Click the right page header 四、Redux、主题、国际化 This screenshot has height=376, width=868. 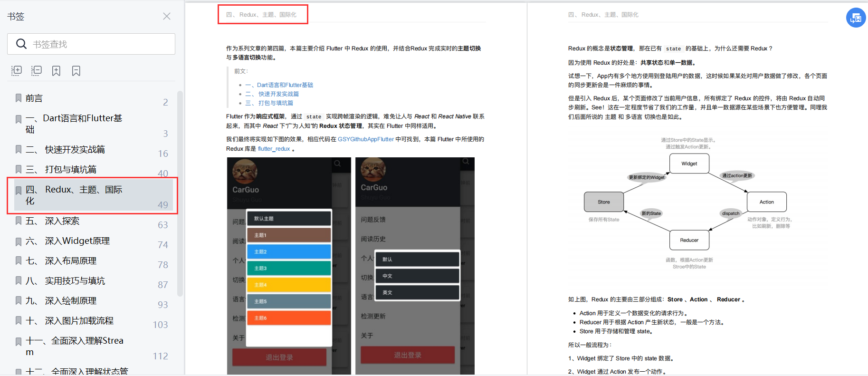(603, 15)
